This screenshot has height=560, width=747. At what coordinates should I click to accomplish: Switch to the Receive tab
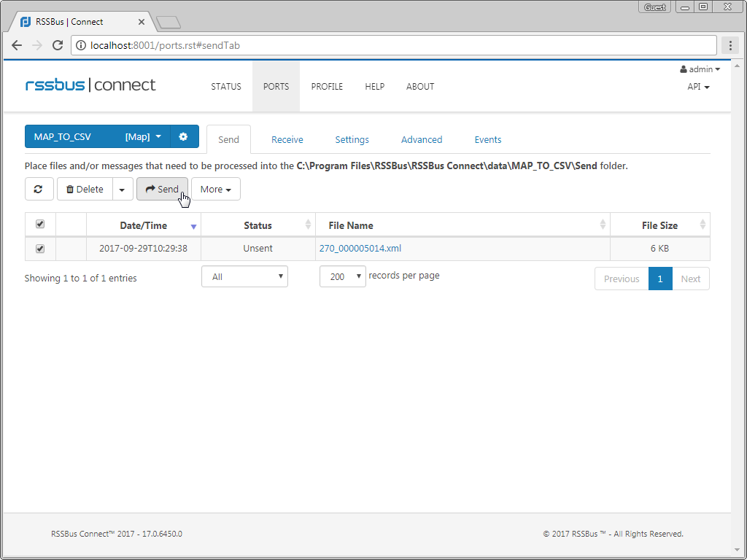point(287,139)
